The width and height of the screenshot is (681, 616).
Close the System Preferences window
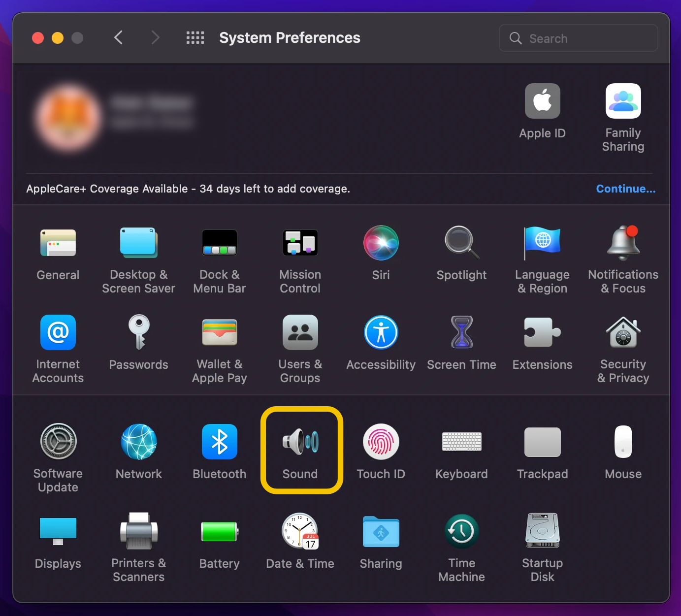pyautogui.click(x=38, y=38)
